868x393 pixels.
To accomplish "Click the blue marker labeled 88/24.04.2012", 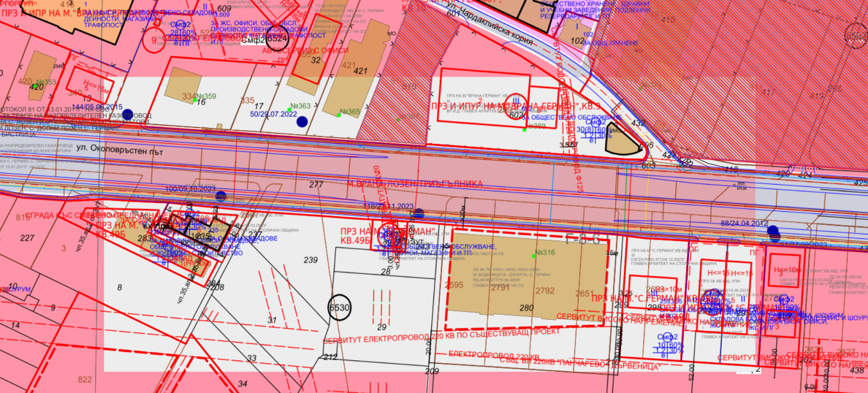I will pyautogui.click(x=773, y=231).
